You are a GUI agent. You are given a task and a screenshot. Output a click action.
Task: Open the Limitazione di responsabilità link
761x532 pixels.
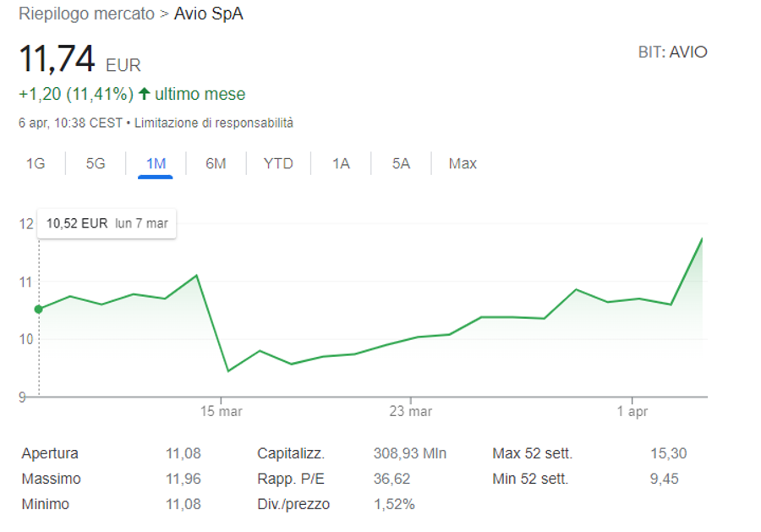pos(214,123)
